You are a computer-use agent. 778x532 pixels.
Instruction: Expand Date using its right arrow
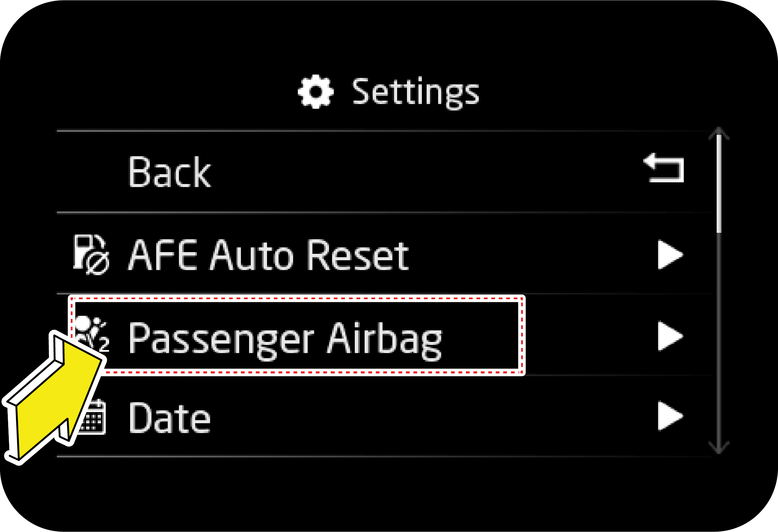tap(670, 416)
